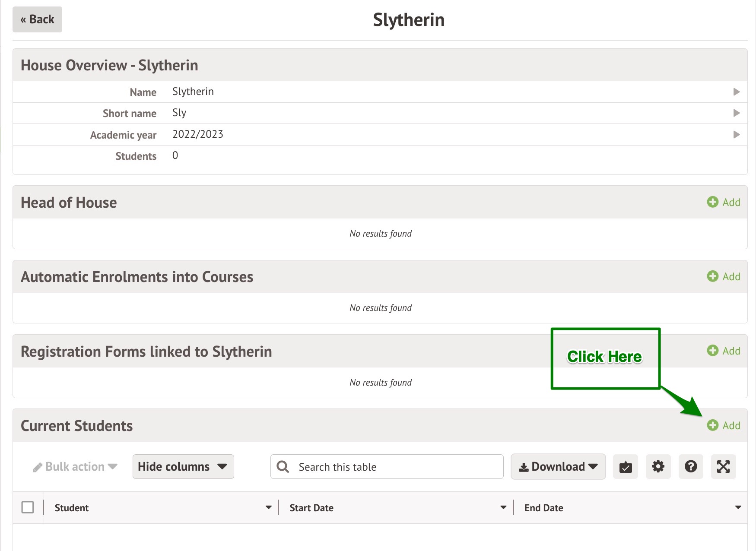Screen dimensions: 756x551
Task: Click the search magnifier icon
Action: [283, 466]
